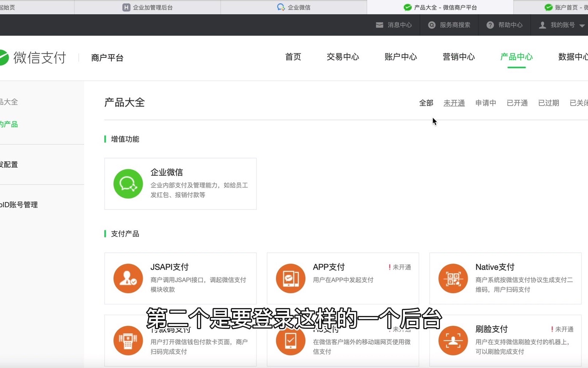Filter products by 未开通

pos(454,103)
